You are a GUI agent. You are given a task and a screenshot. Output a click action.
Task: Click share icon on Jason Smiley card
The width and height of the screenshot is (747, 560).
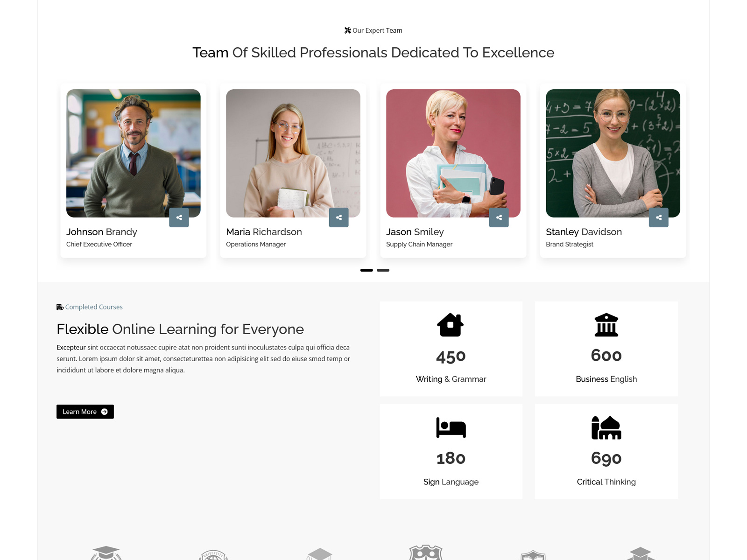pos(499,217)
